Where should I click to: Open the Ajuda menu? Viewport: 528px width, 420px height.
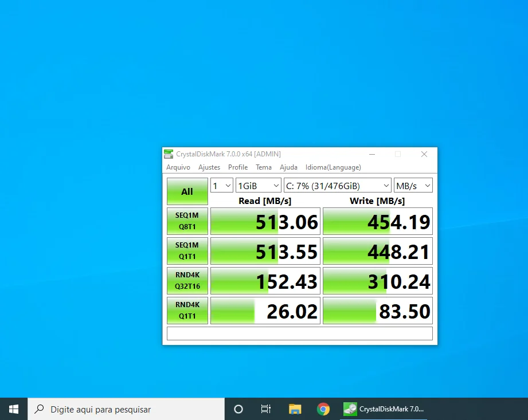(288, 167)
